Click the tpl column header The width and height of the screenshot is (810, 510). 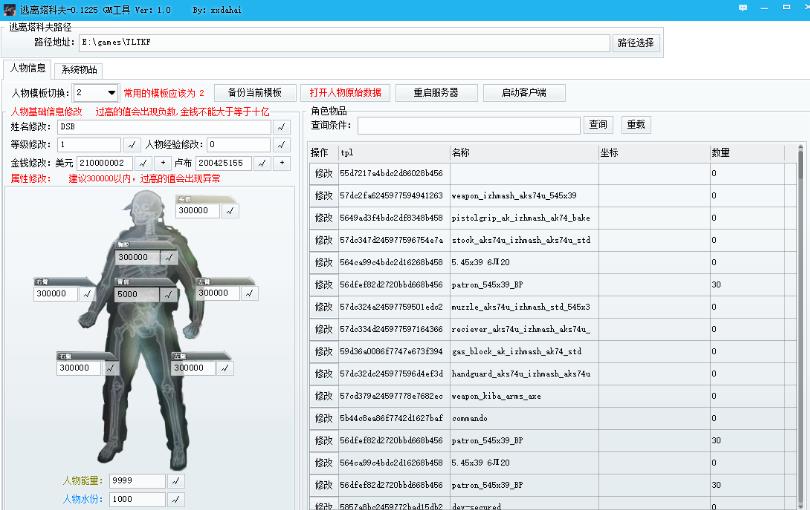[x=394, y=153]
